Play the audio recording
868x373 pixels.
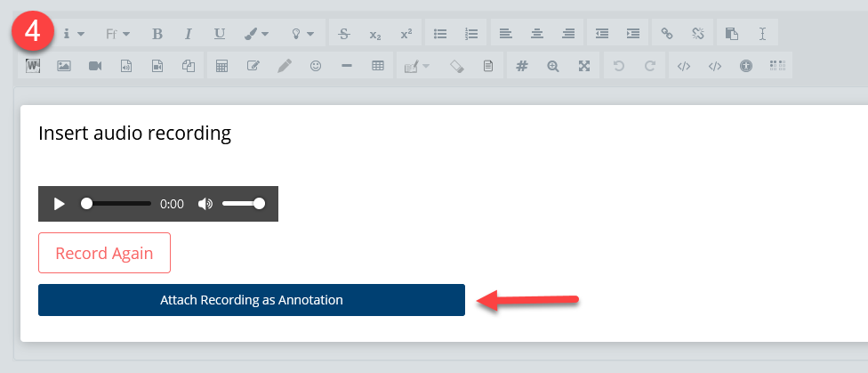coord(60,204)
